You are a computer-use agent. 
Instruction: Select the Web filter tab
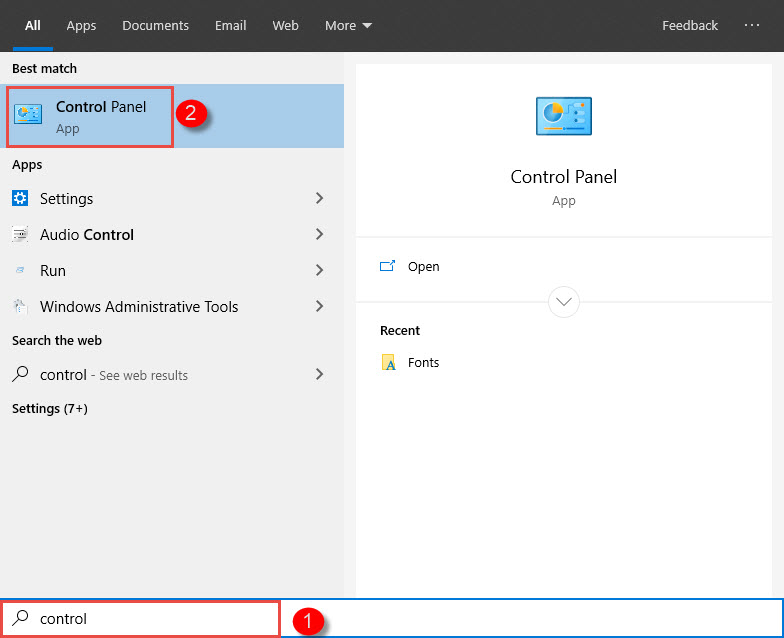[x=285, y=26]
